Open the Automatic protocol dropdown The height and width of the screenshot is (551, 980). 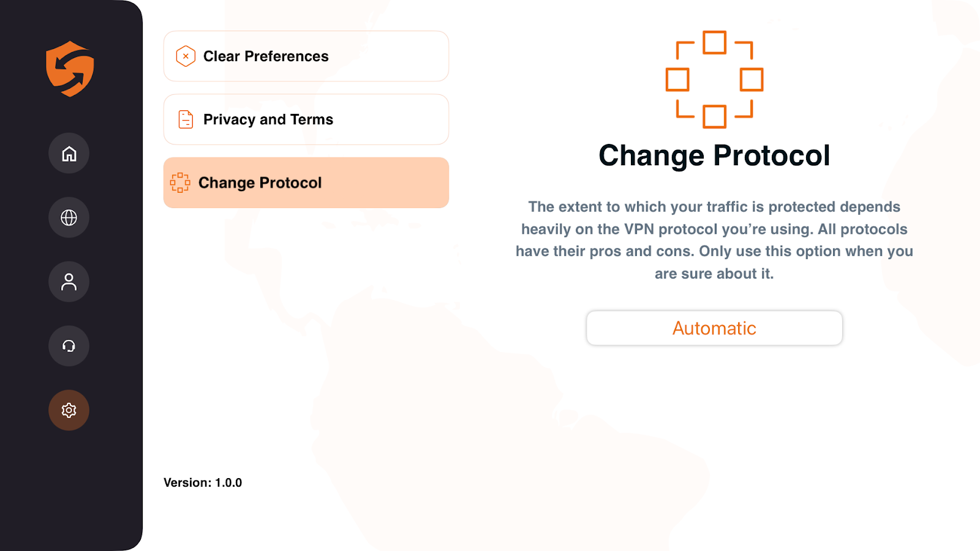714,328
